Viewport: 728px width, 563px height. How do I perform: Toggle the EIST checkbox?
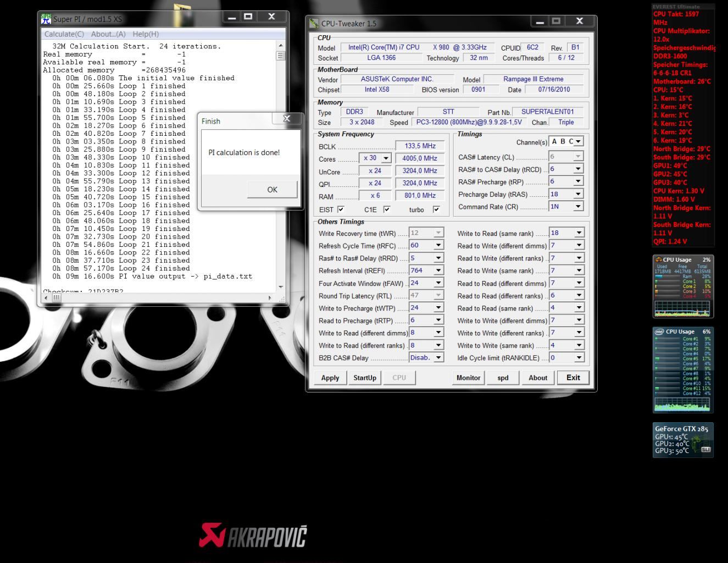click(x=341, y=209)
